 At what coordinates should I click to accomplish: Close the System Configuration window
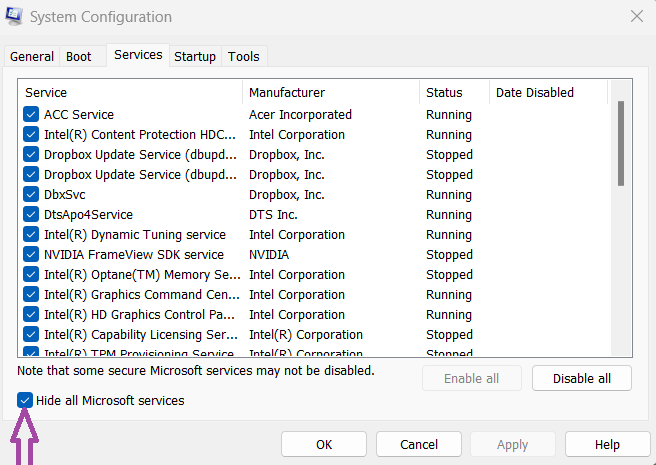(x=636, y=17)
